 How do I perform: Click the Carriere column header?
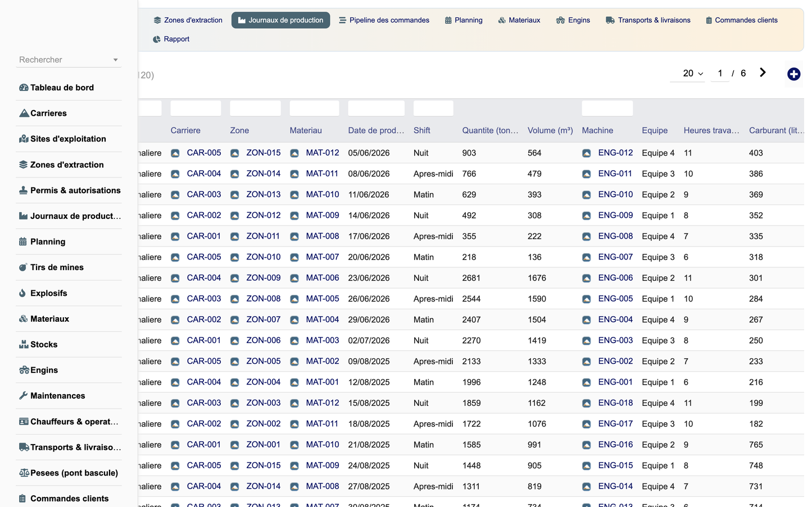185,130
